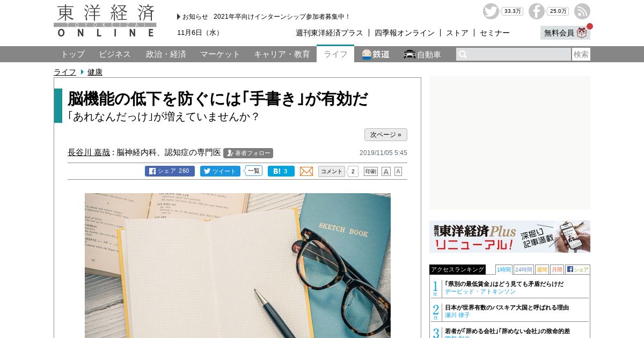This screenshot has width=644, height=338.
Task: Register via 無料会員 button
Action: tap(565, 33)
